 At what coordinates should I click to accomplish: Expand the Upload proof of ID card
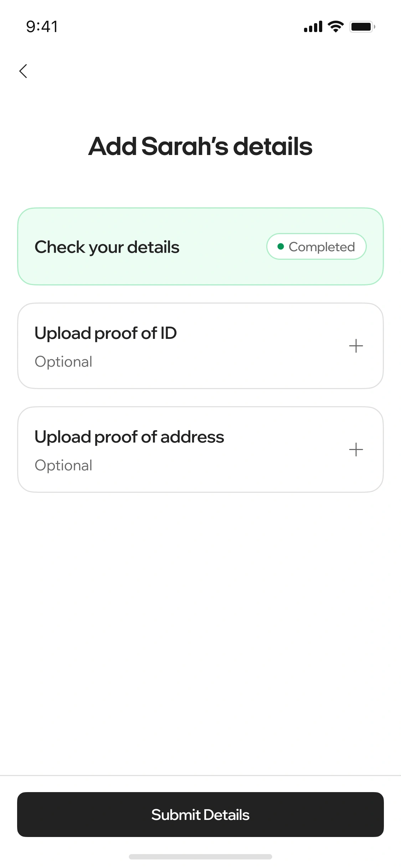pyautogui.click(x=200, y=345)
